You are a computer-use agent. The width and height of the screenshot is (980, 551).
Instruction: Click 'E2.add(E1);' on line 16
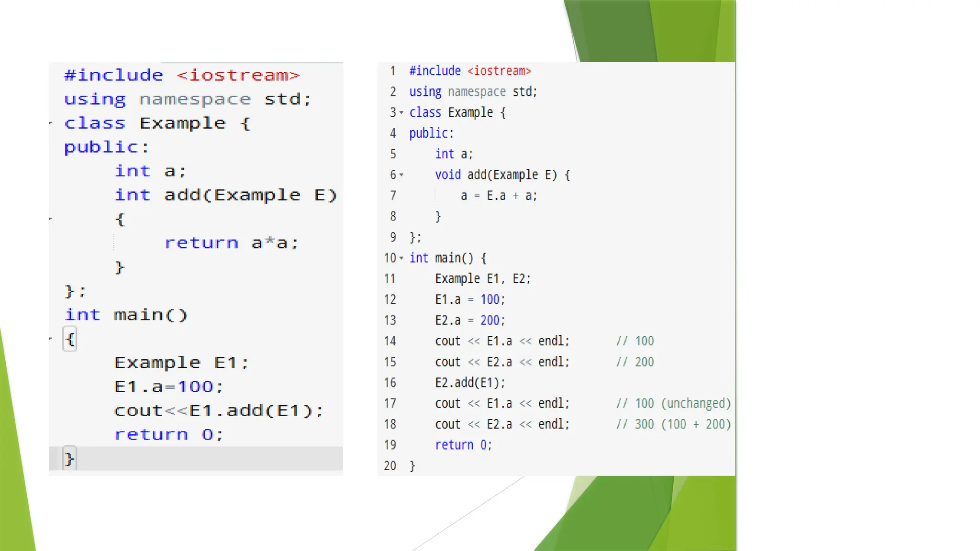click(469, 383)
